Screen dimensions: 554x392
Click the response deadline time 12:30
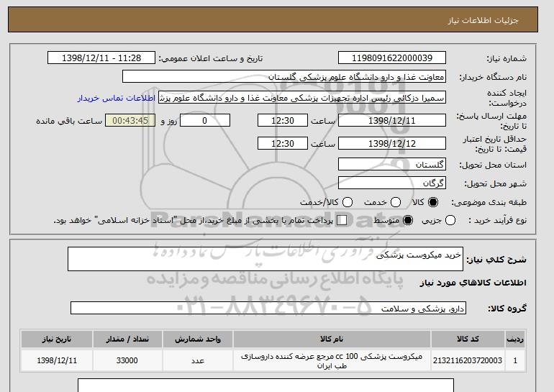click(x=283, y=120)
